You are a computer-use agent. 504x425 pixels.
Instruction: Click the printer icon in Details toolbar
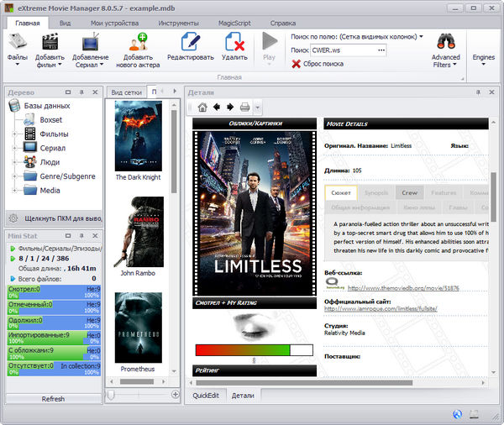tap(244, 107)
